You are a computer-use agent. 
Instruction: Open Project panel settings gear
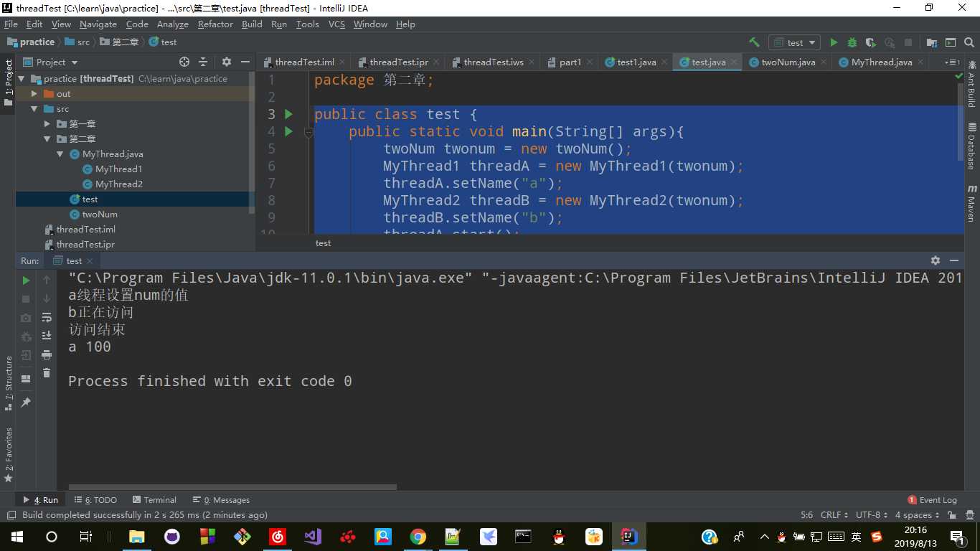(227, 62)
